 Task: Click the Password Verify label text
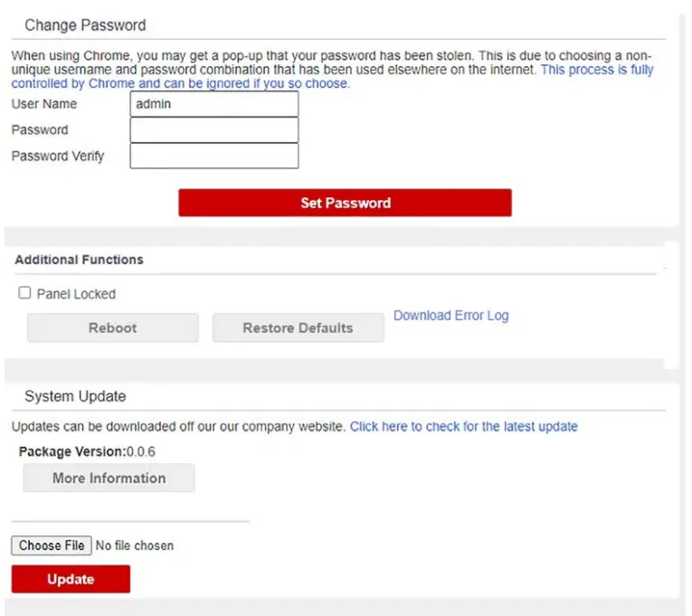coord(58,156)
